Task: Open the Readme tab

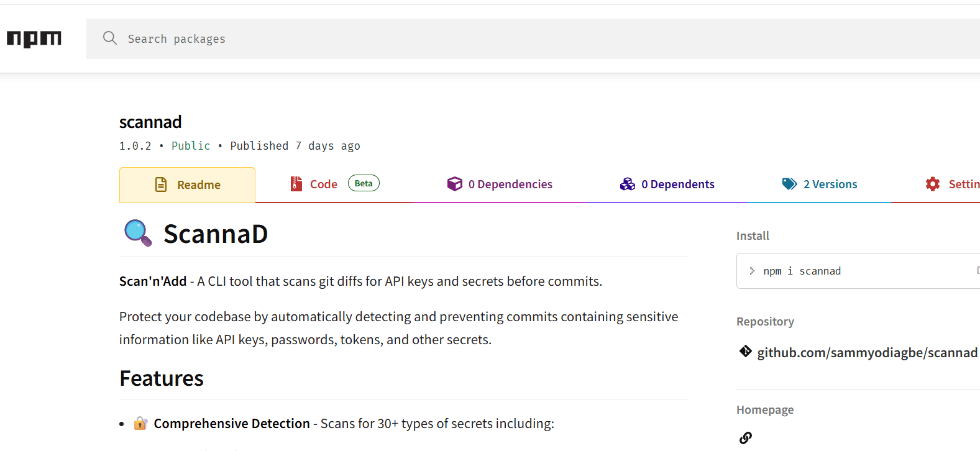Action: pos(199,184)
